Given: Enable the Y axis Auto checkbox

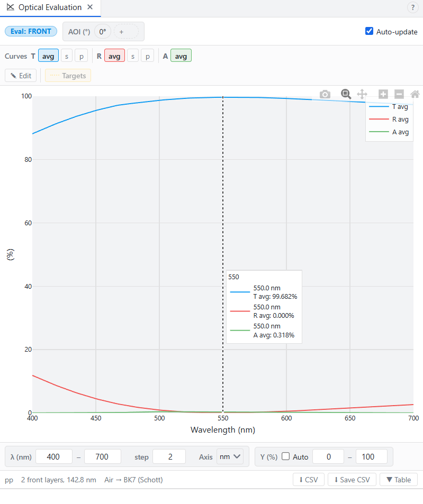Looking at the screenshot, I should click(286, 456).
